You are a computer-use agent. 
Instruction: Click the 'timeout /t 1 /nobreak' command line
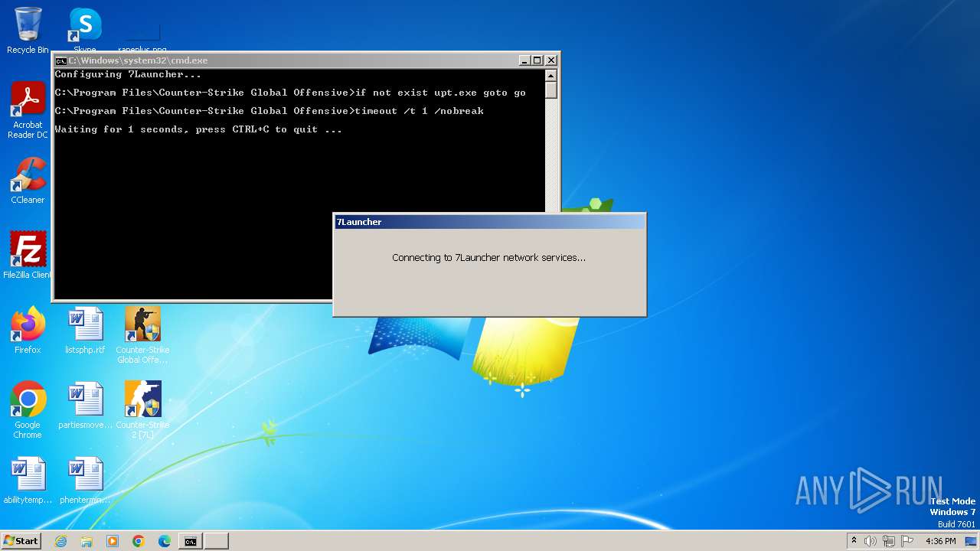pos(269,111)
